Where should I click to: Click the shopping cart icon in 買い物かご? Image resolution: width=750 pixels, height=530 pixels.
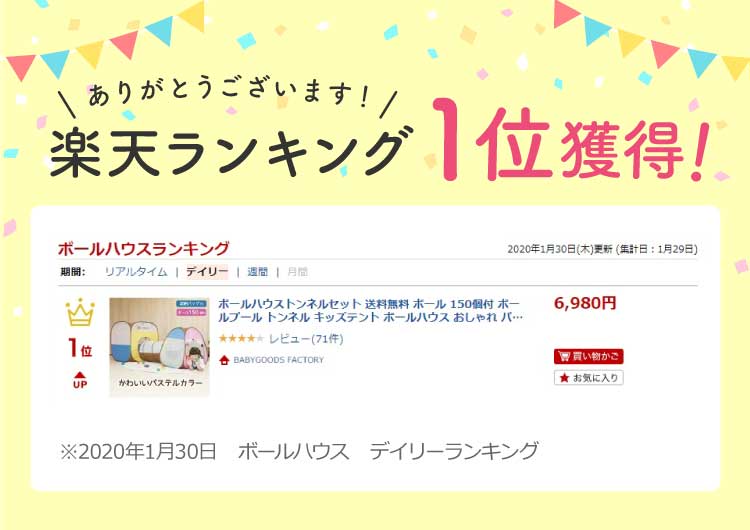click(564, 356)
